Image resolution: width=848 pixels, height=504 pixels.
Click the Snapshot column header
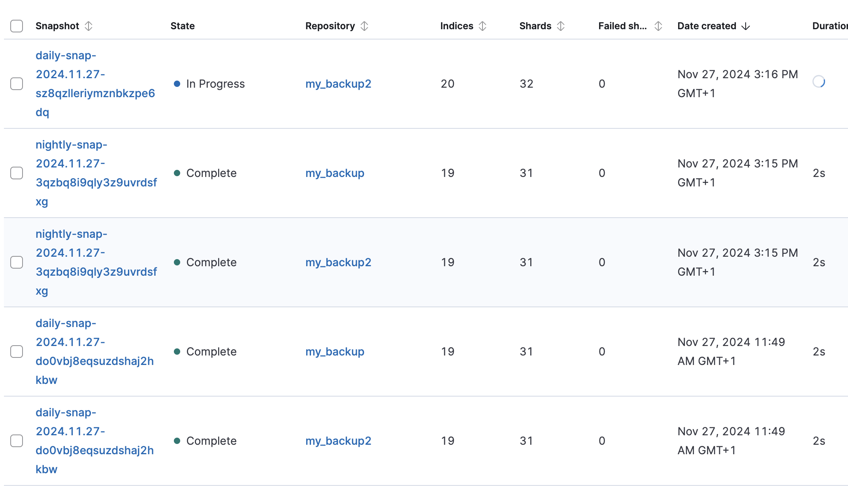tap(57, 26)
